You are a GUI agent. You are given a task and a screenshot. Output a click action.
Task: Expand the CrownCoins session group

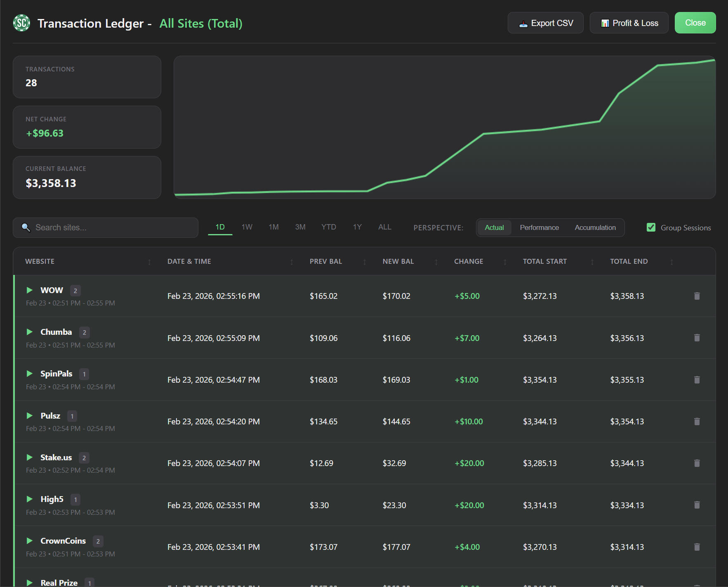tap(30, 541)
